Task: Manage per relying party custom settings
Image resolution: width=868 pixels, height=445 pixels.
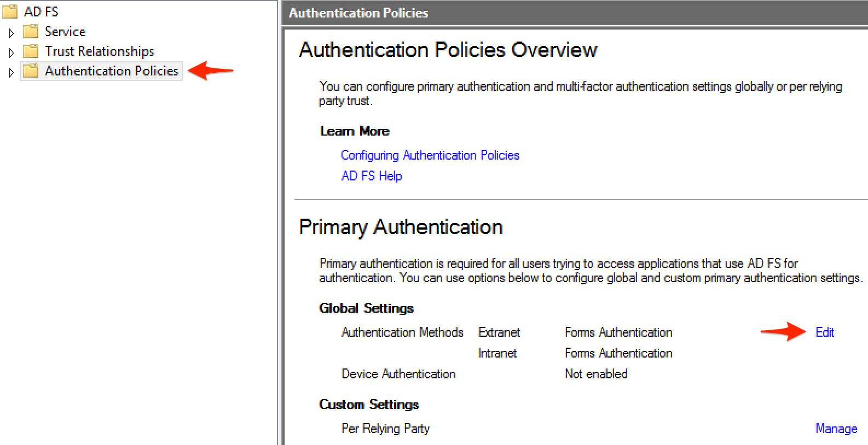Action: (836, 429)
